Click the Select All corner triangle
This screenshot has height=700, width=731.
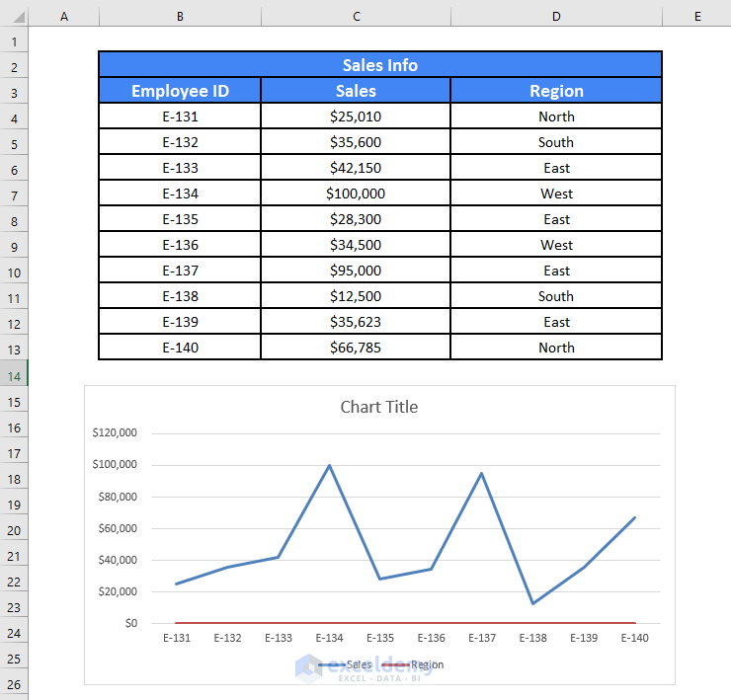19,17
